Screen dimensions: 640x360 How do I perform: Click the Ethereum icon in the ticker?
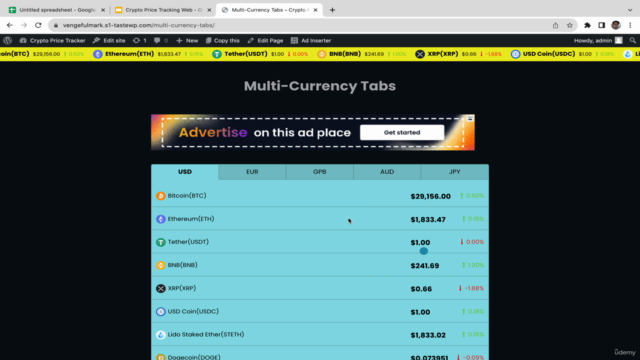point(98,54)
